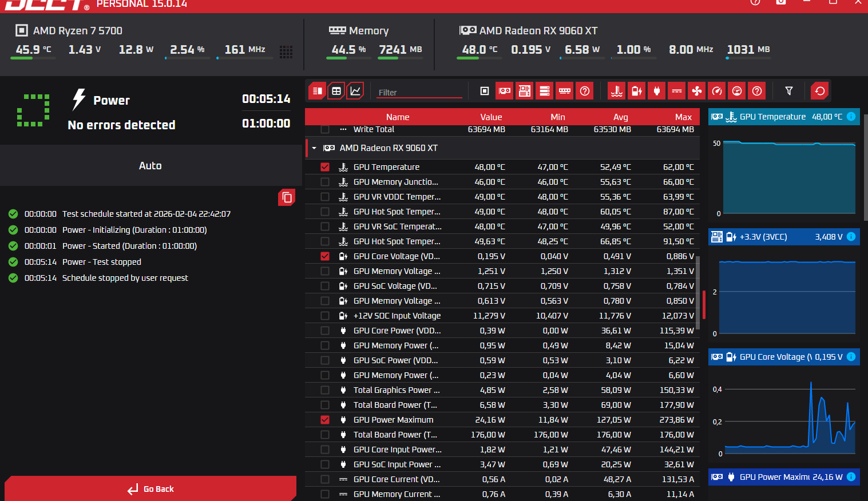Open info for GPU Power Maximum graph
The image size is (868, 501).
pyautogui.click(x=851, y=477)
